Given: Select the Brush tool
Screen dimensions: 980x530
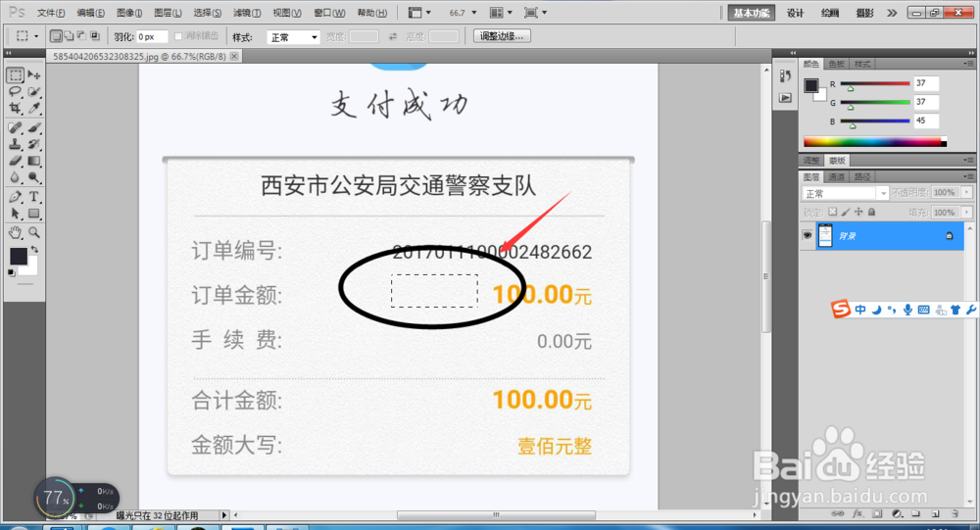Looking at the screenshot, I should pos(34,127).
